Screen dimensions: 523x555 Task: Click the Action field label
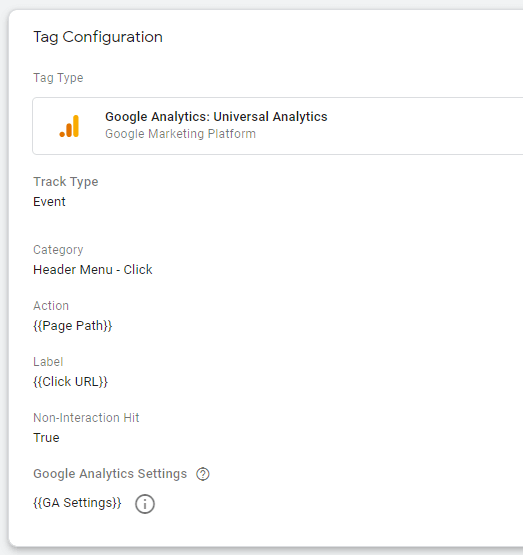click(x=51, y=306)
